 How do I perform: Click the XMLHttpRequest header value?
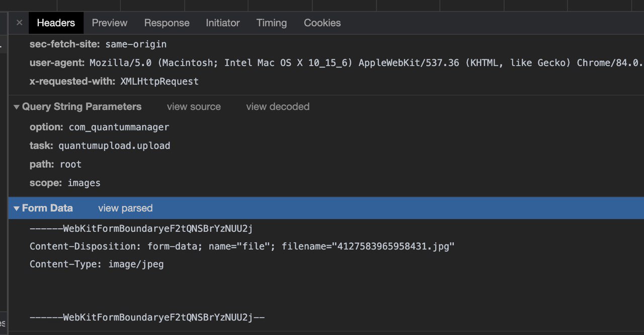(159, 81)
